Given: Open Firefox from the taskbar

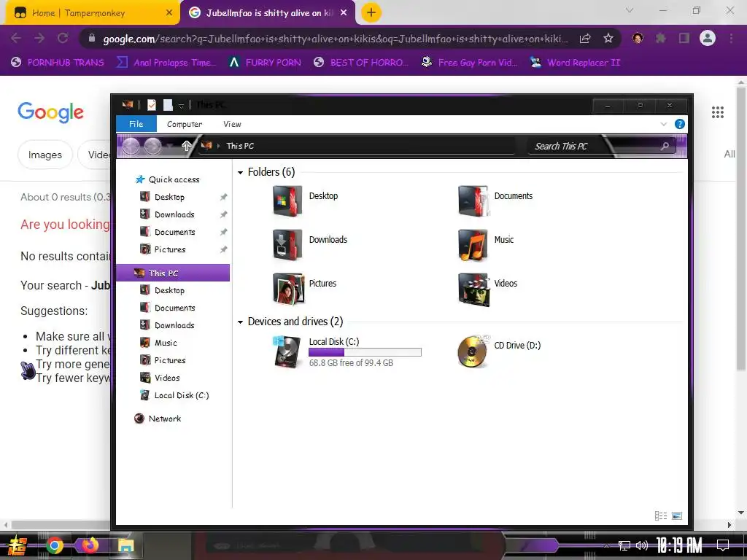Looking at the screenshot, I should [x=90, y=545].
